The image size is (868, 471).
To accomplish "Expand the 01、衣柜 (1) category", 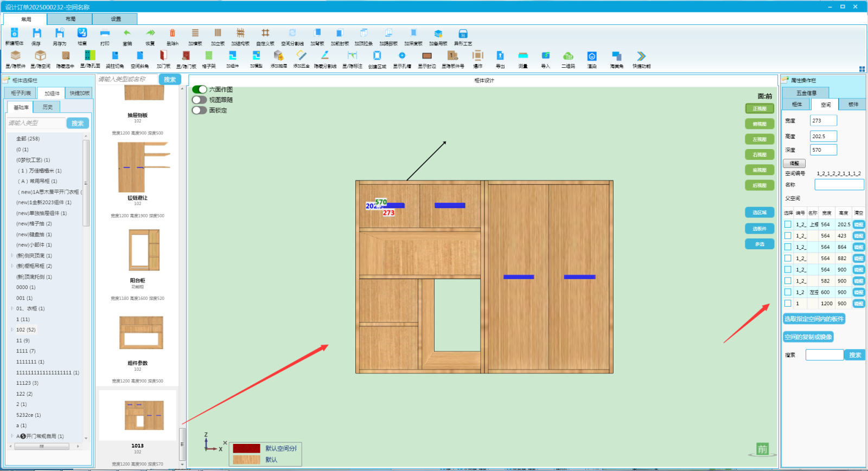I will (12, 308).
